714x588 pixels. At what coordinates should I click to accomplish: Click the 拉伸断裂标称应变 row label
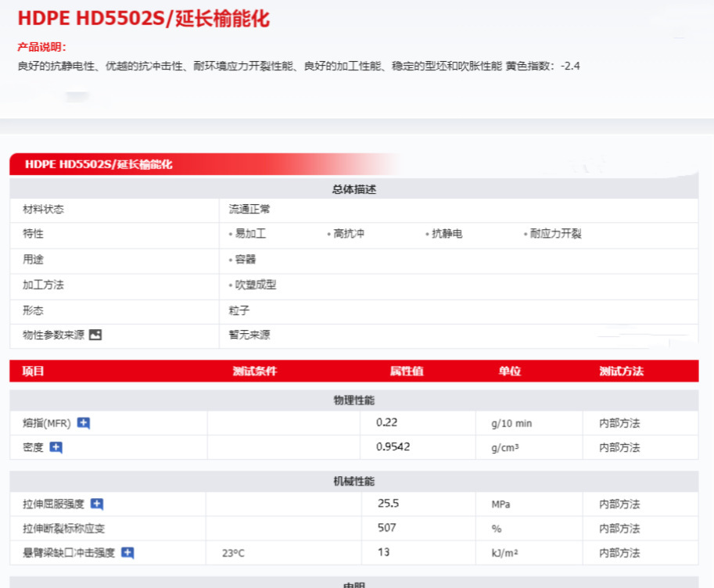64,529
